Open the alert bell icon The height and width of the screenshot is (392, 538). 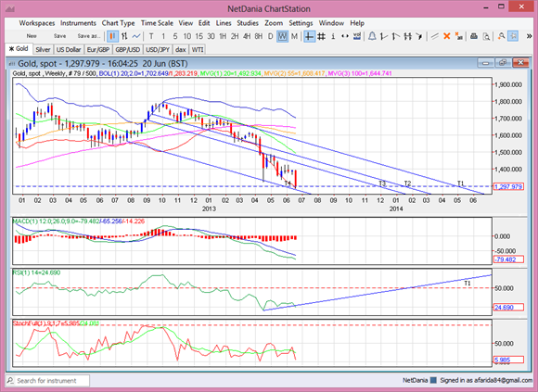pyautogui.click(x=372, y=36)
